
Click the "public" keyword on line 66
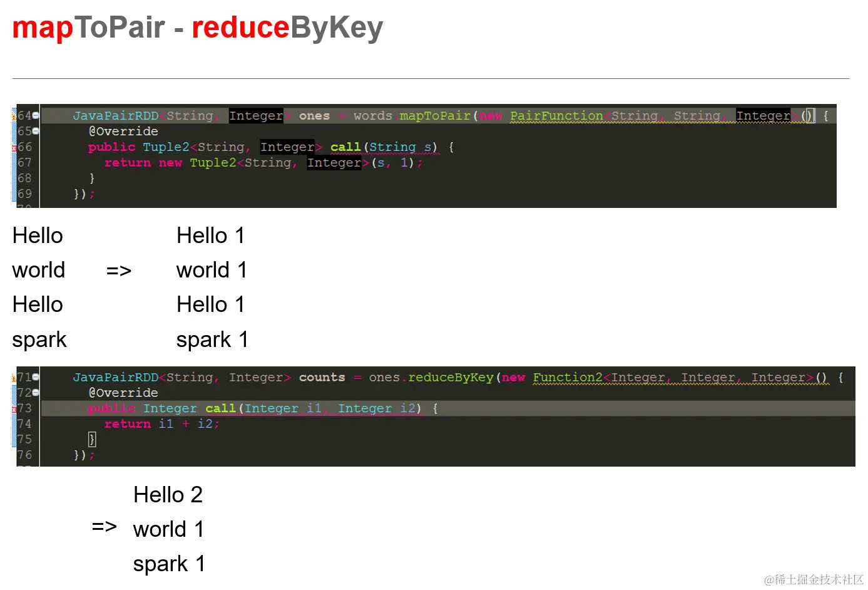pyautogui.click(x=111, y=147)
